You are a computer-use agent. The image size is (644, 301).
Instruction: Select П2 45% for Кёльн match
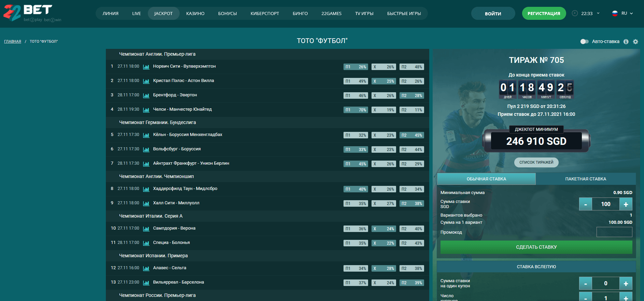point(412,135)
